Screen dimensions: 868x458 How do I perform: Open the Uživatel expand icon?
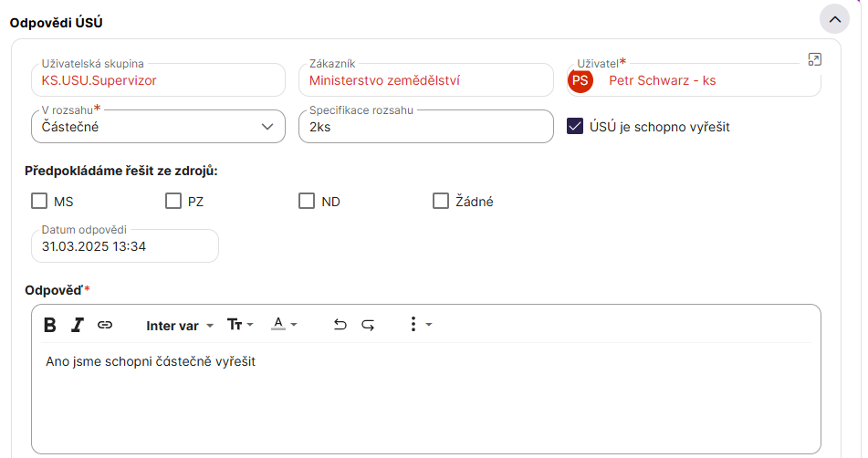815,59
